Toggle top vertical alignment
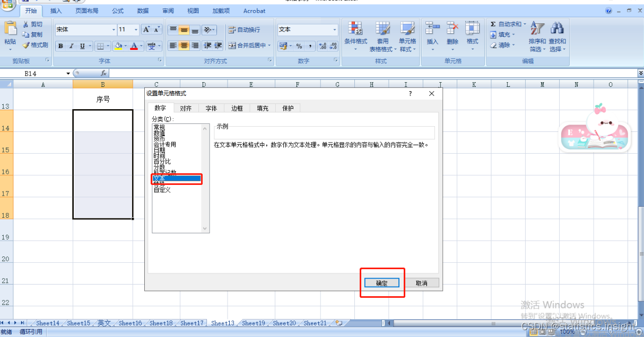The image size is (644, 337). [173, 30]
